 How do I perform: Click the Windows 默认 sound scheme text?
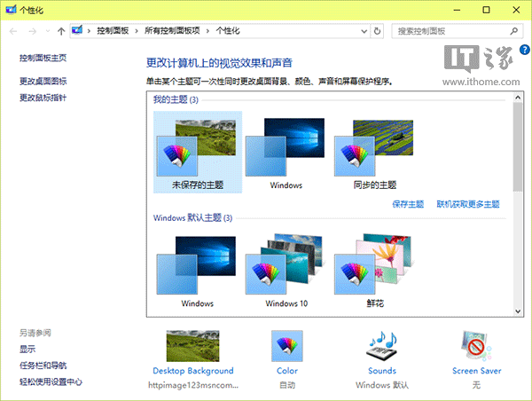tap(382, 385)
